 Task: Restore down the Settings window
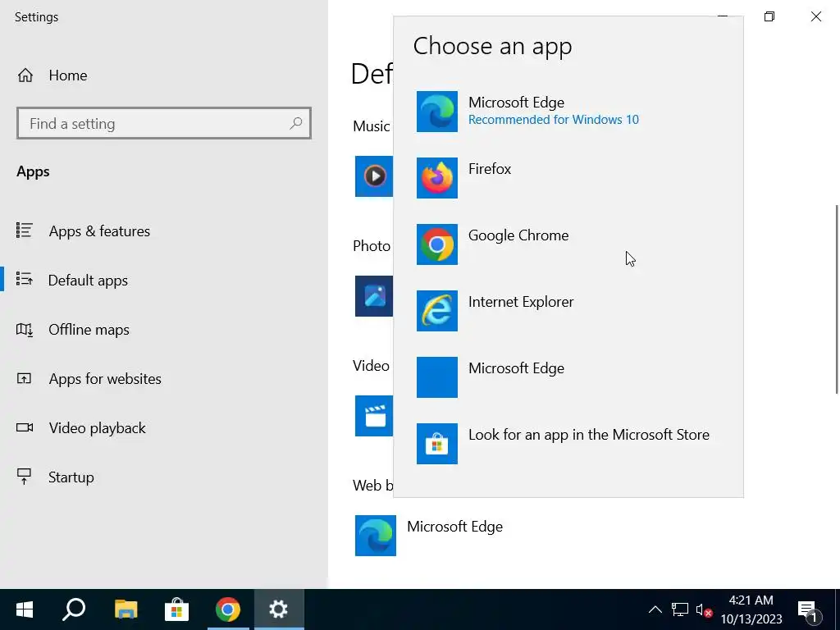click(x=769, y=16)
